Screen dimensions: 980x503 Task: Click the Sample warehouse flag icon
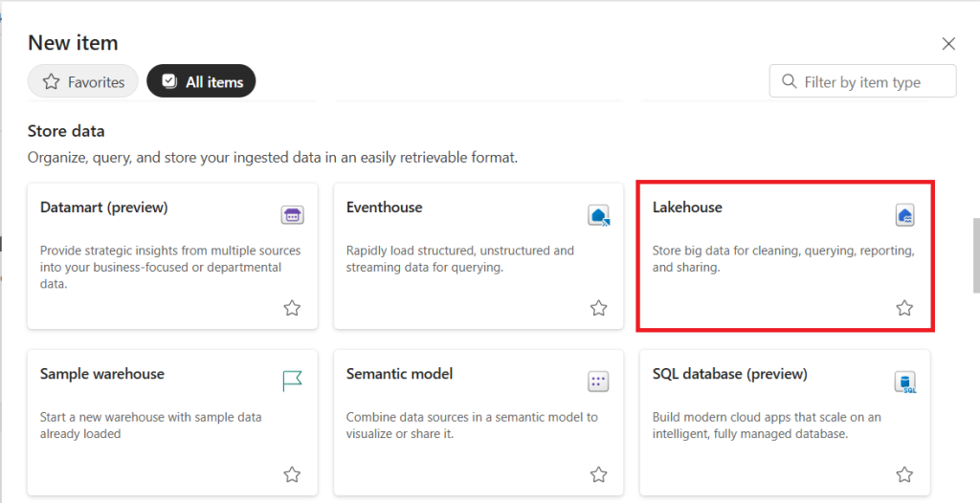tap(292, 382)
